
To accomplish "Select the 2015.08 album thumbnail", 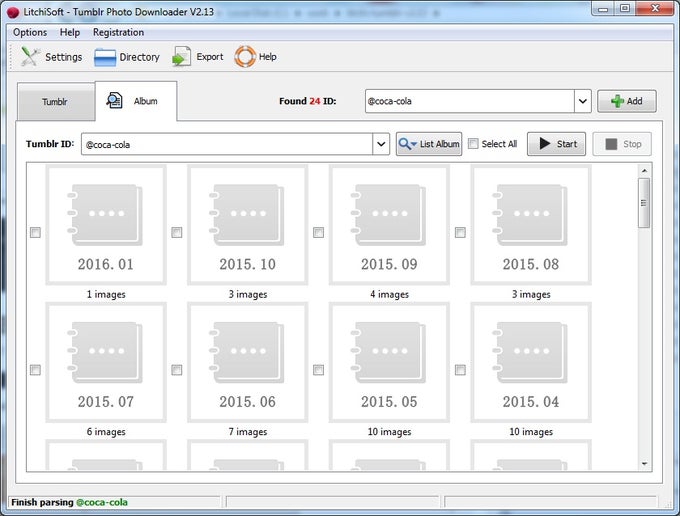I will click(531, 225).
